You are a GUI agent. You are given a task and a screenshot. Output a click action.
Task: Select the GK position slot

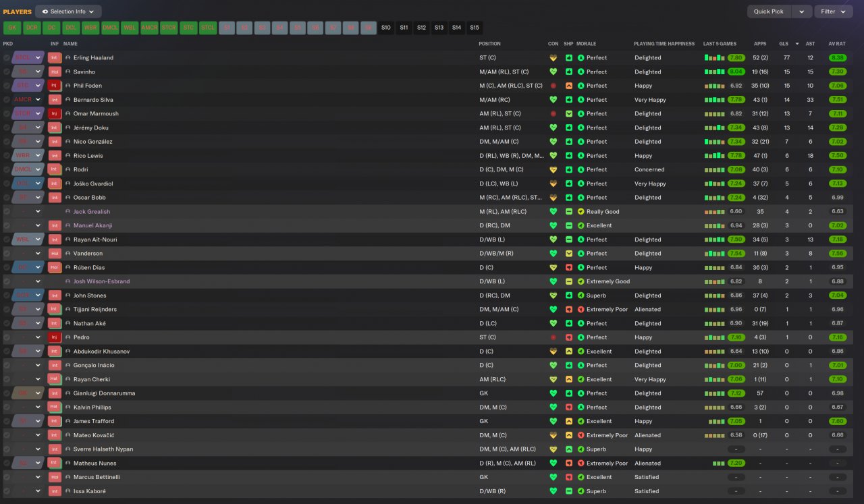11,28
